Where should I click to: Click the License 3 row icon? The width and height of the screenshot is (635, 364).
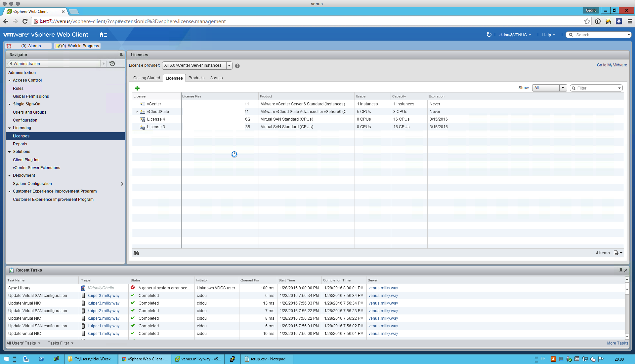coord(143,127)
